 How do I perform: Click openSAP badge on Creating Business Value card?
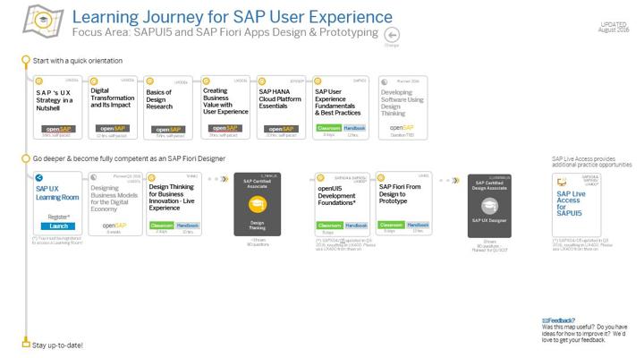coord(225,128)
